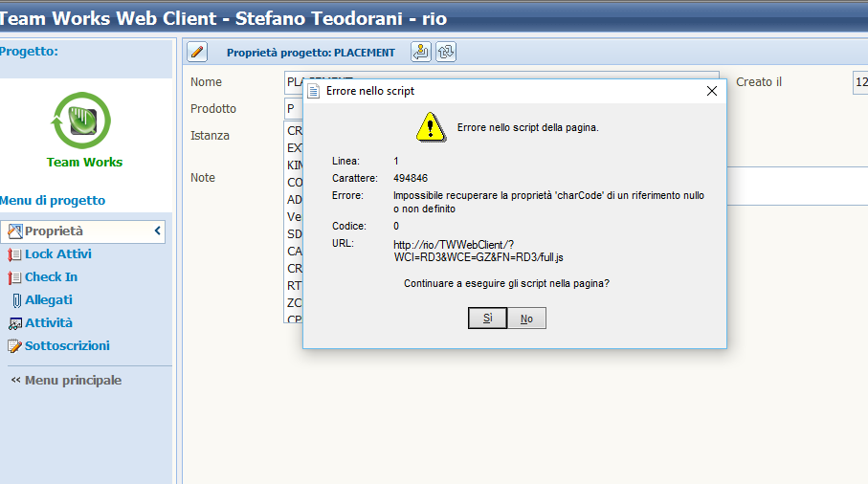This screenshot has width=868, height=484.
Task: Click the yellow warning triangle icon
Action: pos(431,127)
